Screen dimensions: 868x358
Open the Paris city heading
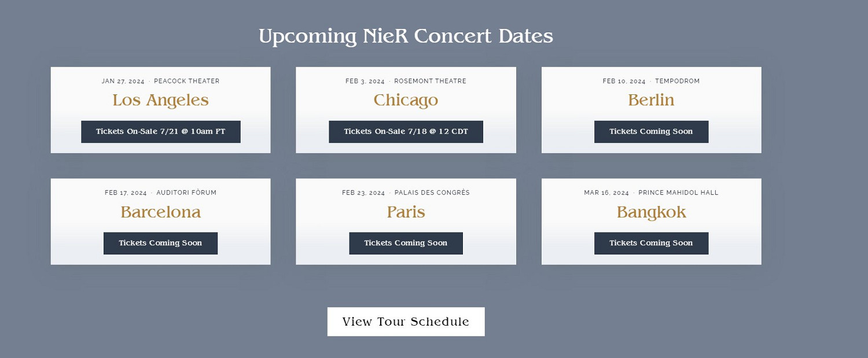pyautogui.click(x=406, y=212)
